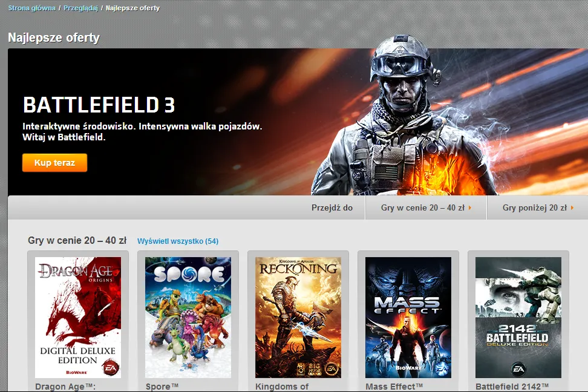Open the Mass Effect cover thumbnail
588x392 pixels.
408,318
